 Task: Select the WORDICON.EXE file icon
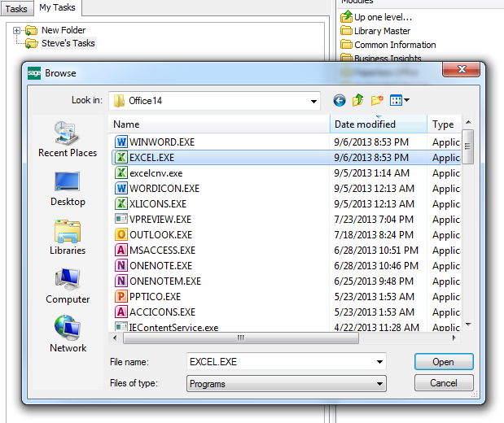tap(121, 188)
